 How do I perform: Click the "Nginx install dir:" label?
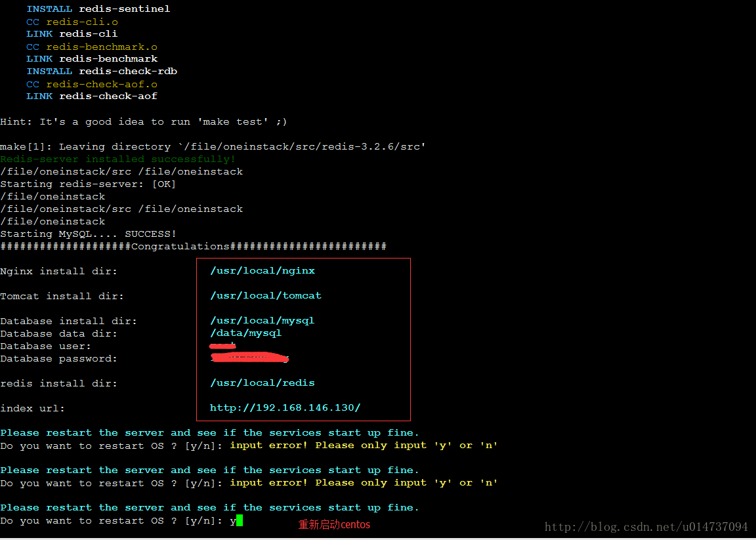coord(59,272)
